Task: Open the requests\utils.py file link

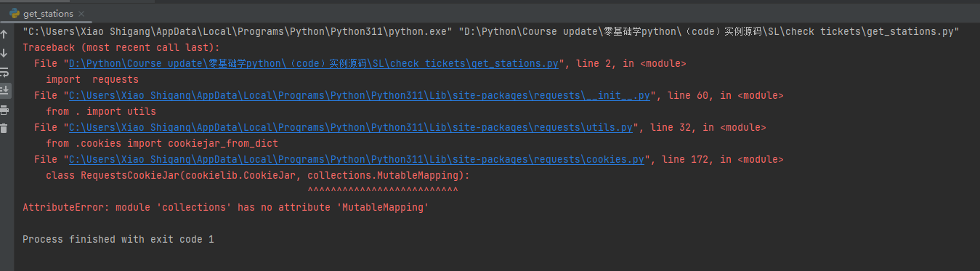Action: [x=351, y=128]
